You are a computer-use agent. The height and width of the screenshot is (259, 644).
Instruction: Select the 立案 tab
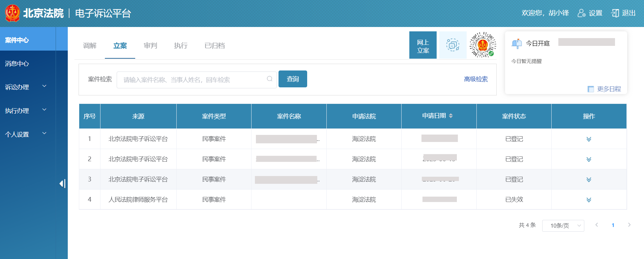[x=120, y=46]
